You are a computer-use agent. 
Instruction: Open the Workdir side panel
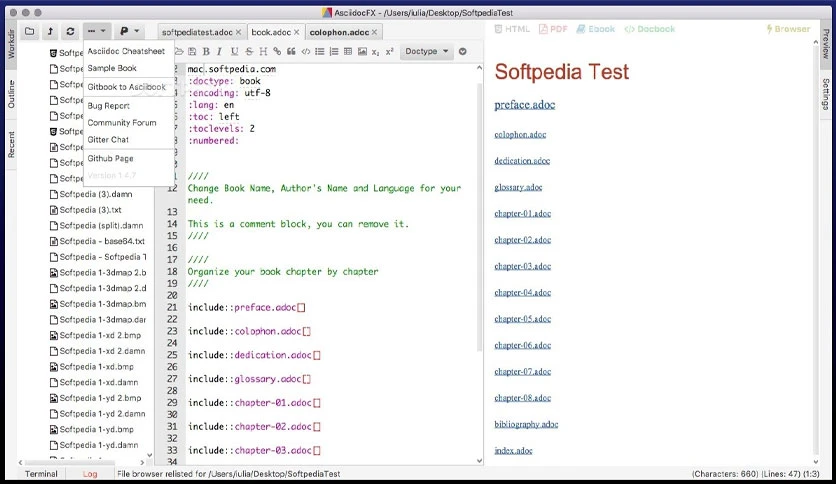point(11,45)
